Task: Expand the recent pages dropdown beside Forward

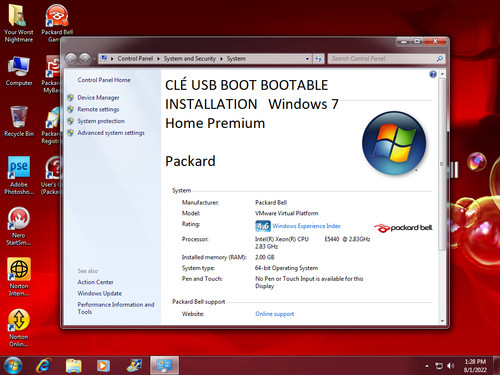Action: coord(94,59)
